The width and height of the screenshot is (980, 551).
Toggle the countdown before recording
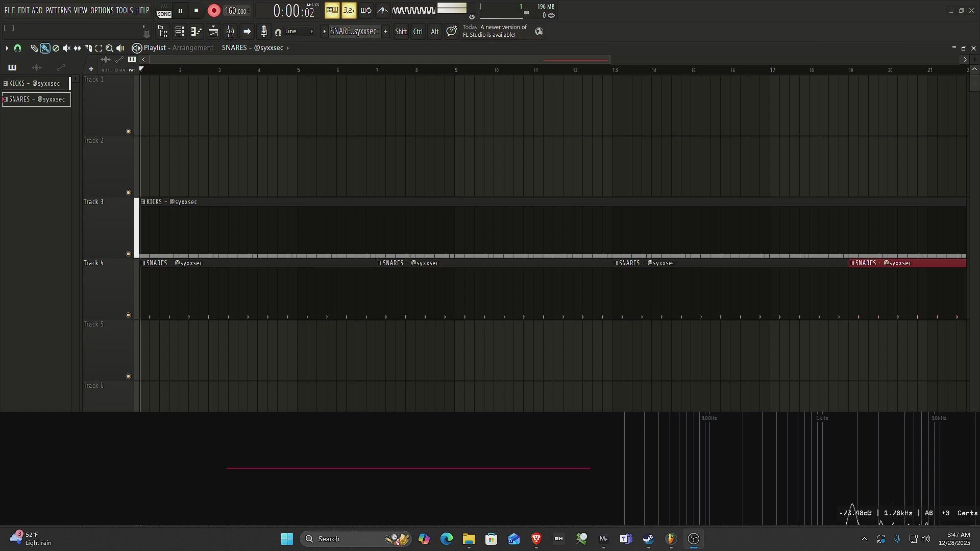click(x=349, y=10)
